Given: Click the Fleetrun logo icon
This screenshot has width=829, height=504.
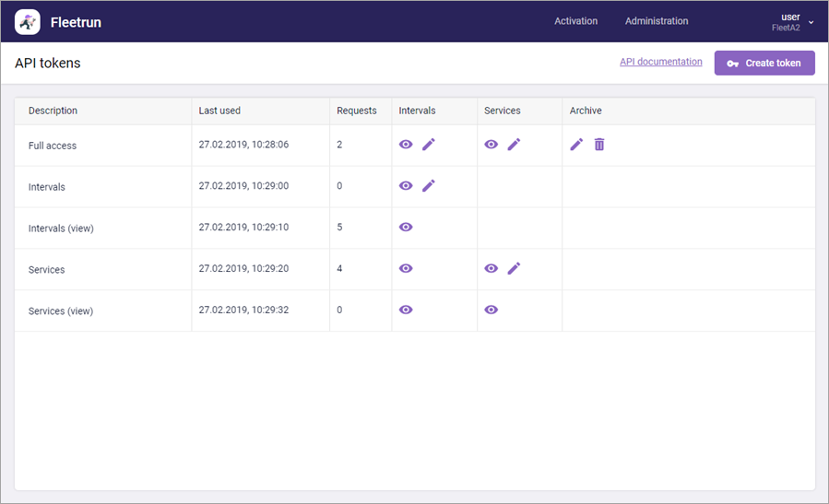Looking at the screenshot, I should coord(28,21).
